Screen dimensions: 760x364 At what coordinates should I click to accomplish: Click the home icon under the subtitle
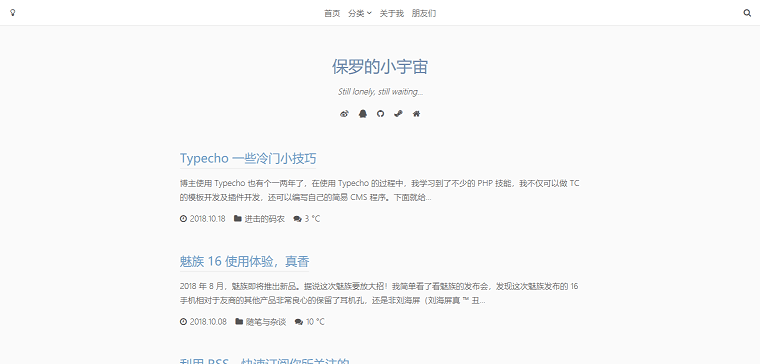(x=416, y=114)
